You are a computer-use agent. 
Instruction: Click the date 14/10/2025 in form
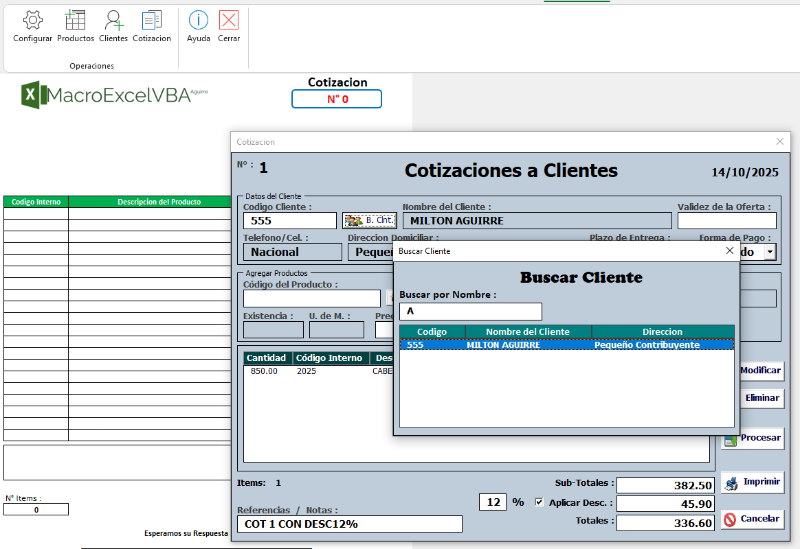pyautogui.click(x=745, y=172)
